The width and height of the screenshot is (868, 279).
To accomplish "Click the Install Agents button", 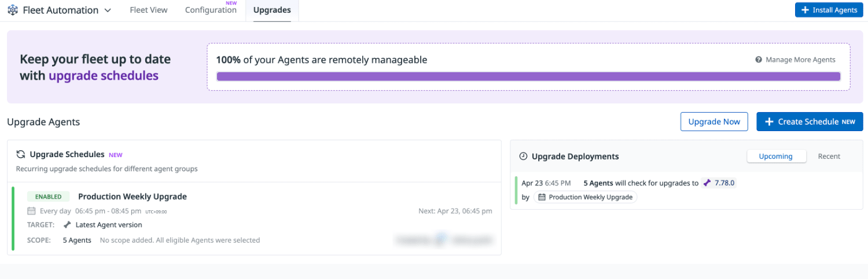I will coord(829,10).
